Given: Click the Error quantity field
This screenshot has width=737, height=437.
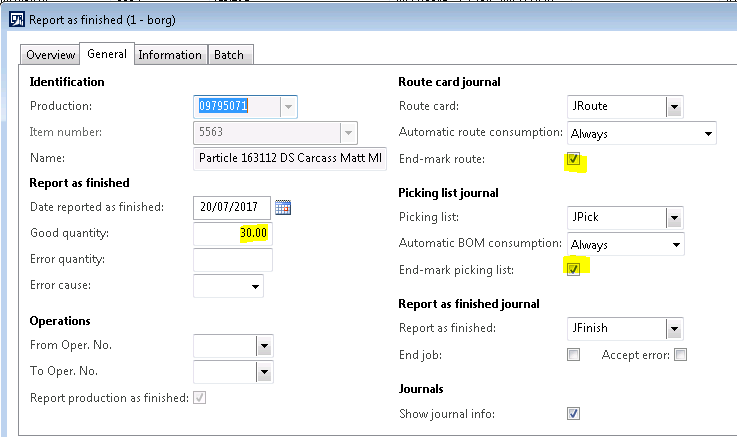Looking at the screenshot, I should pos(232,260).
